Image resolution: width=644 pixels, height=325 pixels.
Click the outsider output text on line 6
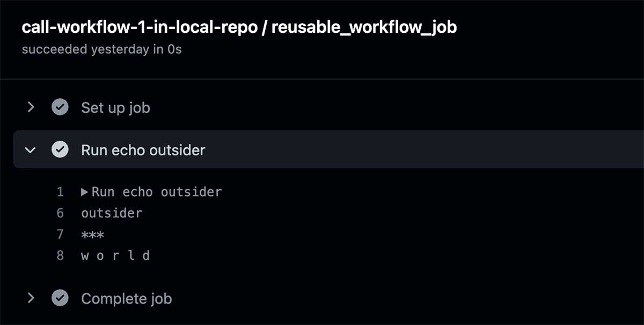click(x=112, y=213)
